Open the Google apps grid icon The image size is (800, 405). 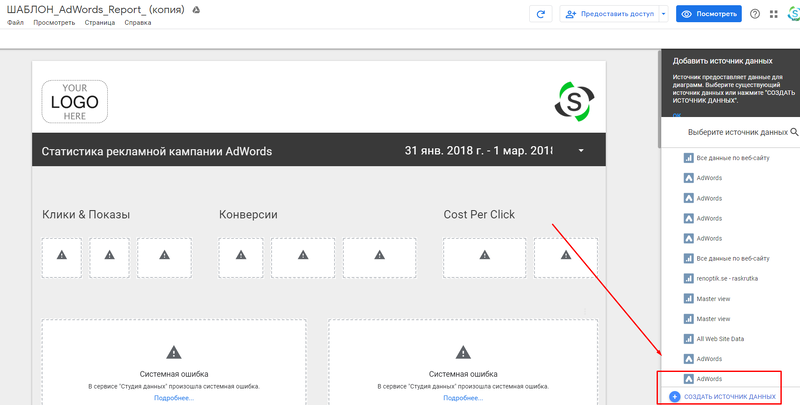click(x=773, y=14)
